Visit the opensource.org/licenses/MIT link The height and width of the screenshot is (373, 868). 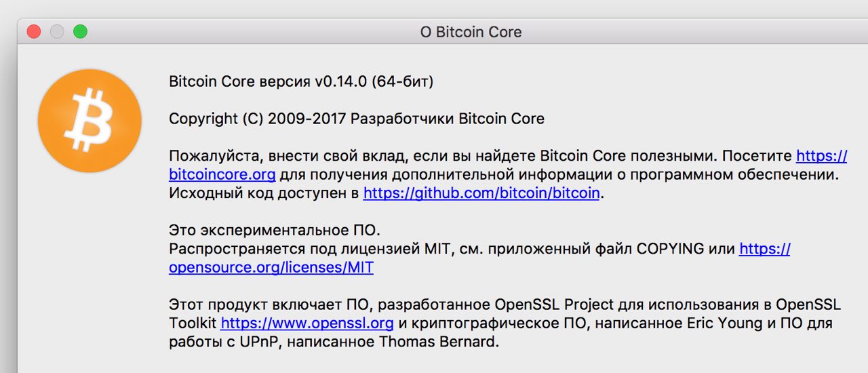[271, 267]
